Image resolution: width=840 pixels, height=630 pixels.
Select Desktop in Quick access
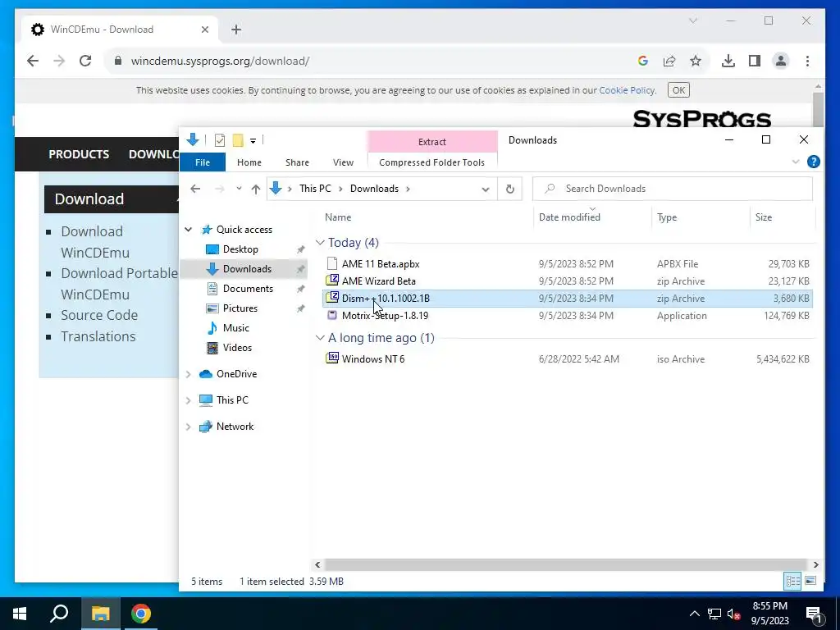[x=240, y=249]
